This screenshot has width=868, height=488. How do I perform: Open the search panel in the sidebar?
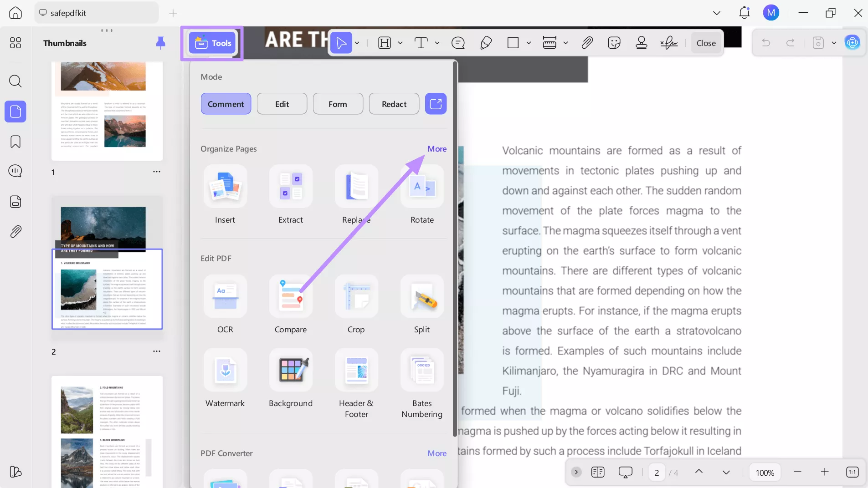click(x=15, y=81)
